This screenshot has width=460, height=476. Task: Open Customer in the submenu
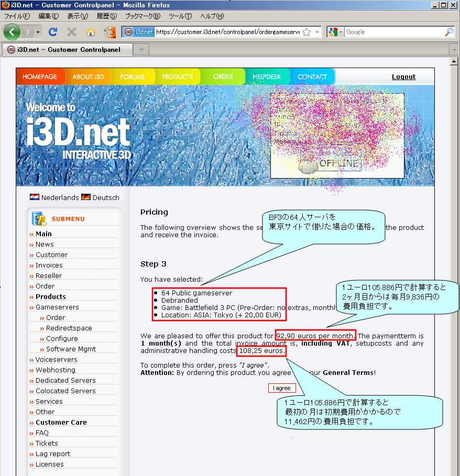coord(51,254)
